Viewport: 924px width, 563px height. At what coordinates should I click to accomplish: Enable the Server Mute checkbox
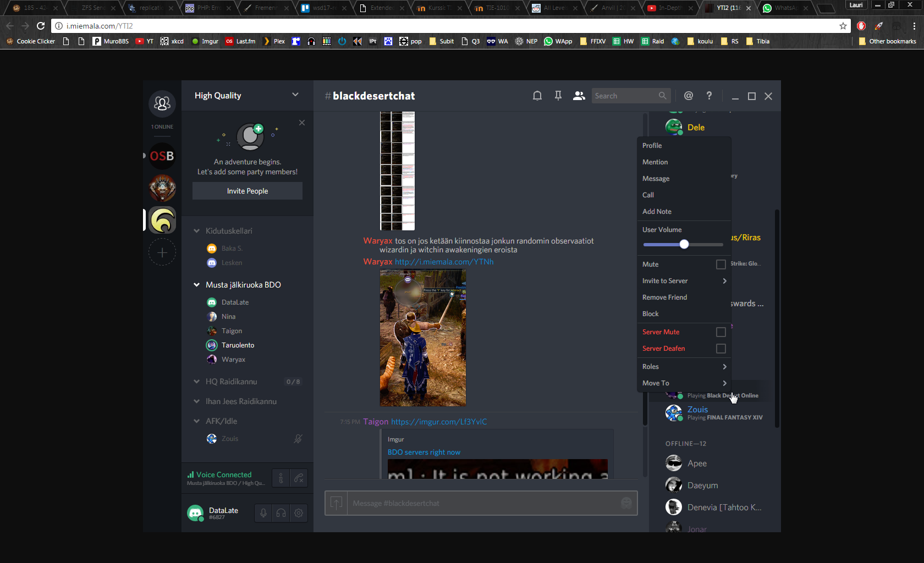[x=721, y=332]
